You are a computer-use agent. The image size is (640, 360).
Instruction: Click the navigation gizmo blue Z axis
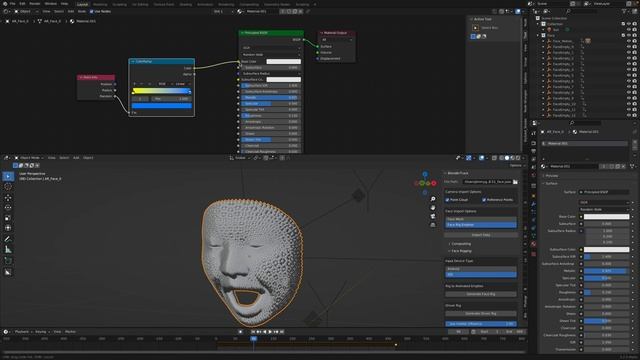tap(425, 175)
